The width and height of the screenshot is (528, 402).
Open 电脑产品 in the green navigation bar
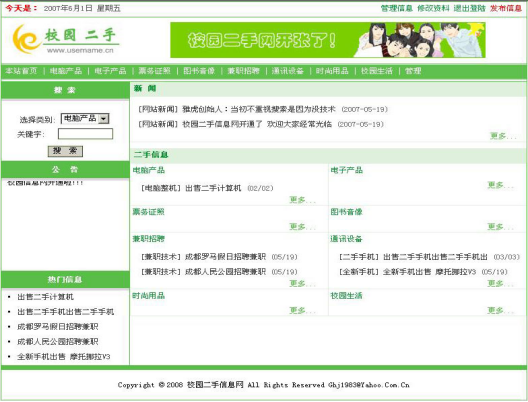coord(66,71)
